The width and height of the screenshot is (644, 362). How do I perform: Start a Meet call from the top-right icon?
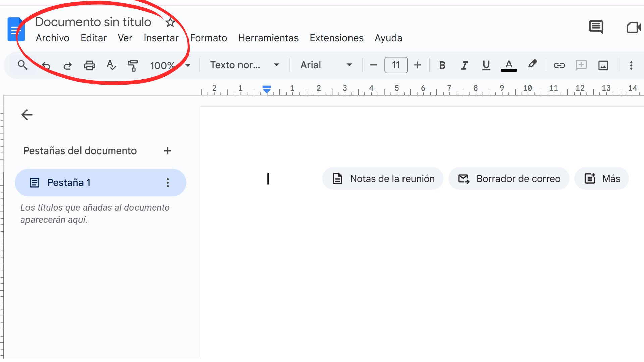click(x=634, y=27)
